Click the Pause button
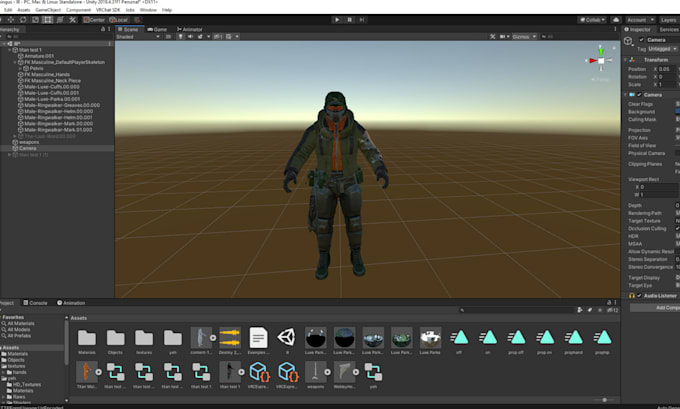 pyautogui.click(x=350, y=20)
